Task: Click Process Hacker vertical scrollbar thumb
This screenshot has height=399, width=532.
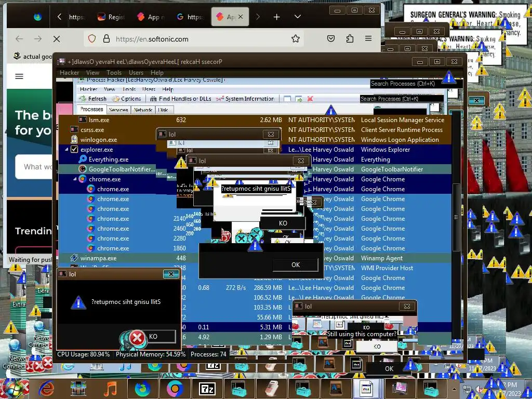Action: 456,217
